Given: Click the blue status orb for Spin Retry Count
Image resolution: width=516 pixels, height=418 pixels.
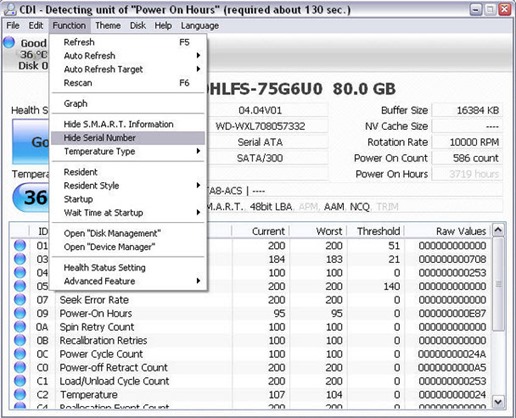Looking at the screenshot, I should [x=20, y=327].
